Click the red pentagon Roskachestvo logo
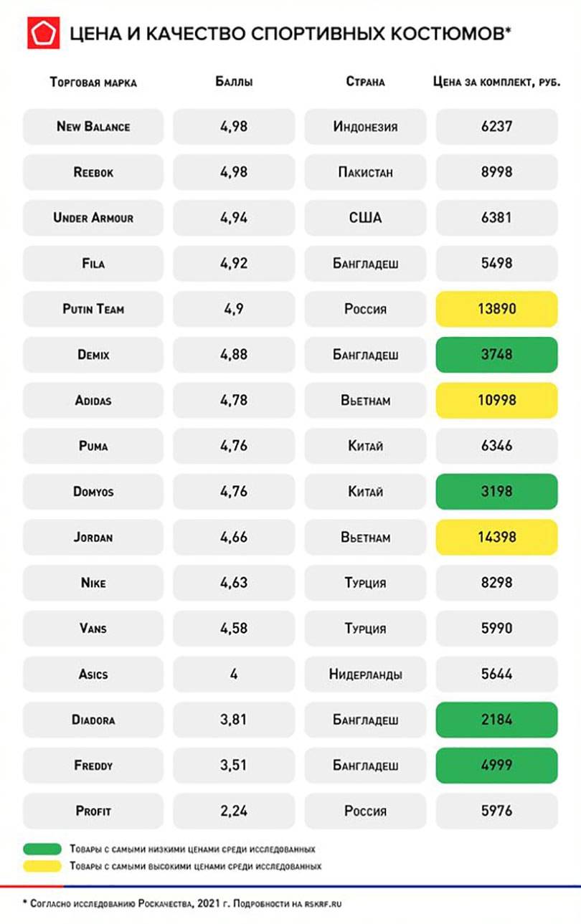Viewport: 581px width, 924px height. click(x=44, y=33)
